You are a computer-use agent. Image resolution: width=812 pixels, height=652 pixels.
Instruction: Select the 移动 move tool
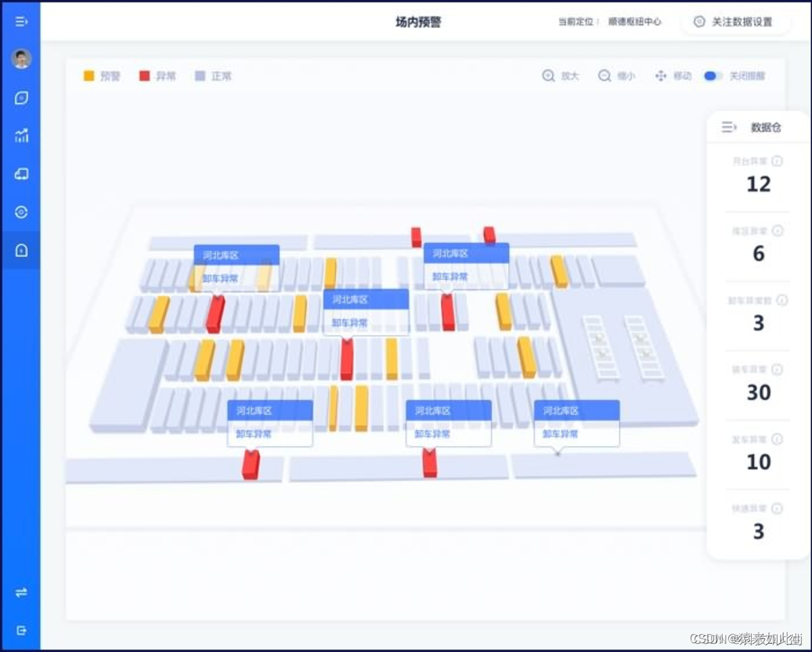pos(673,76)
